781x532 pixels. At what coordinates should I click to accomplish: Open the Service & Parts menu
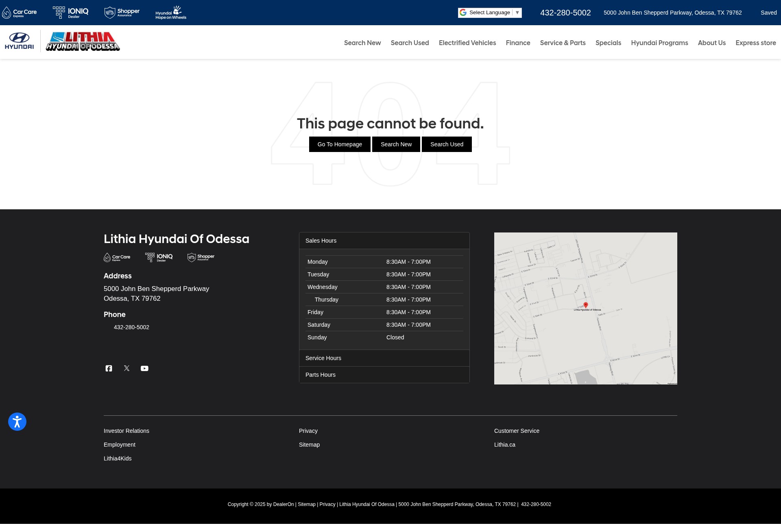(563, 43)
